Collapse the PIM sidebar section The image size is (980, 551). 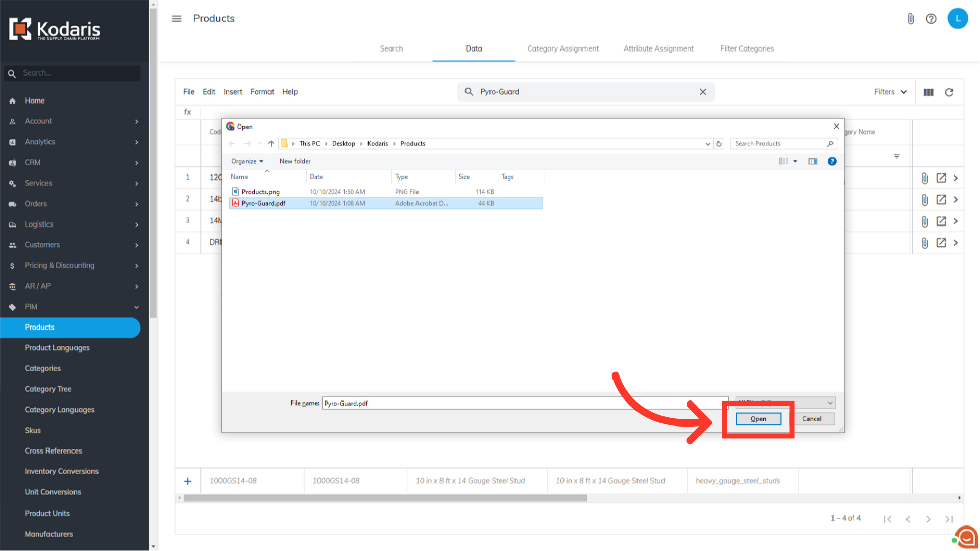(136, 307)
